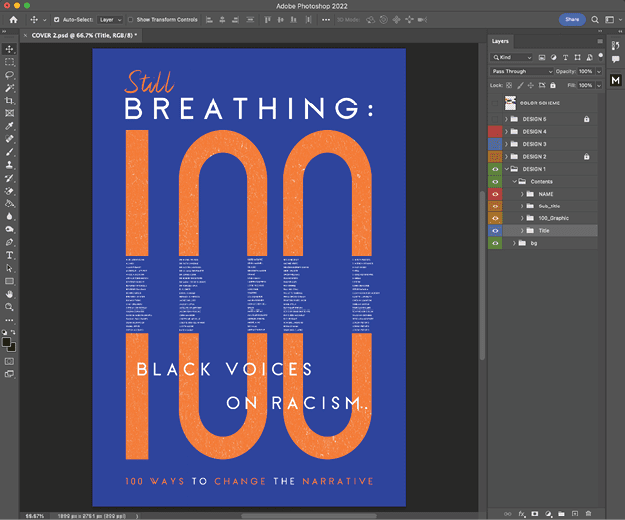The width and height of the screenshot is (625, 520).
Task: Select the Eyedropper tool
Action: [9, 126]
